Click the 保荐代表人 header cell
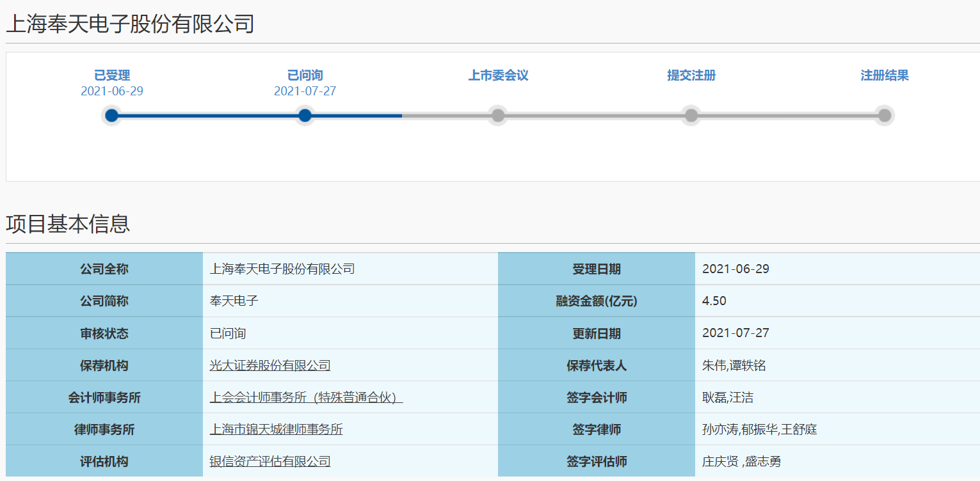 [x=597, y=365]
